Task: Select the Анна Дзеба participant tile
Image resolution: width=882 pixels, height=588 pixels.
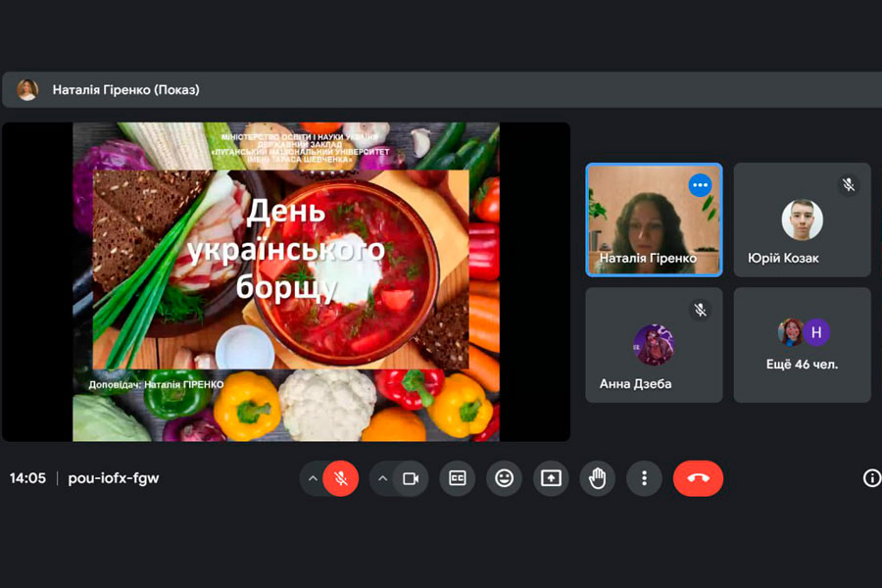Action: [654, 345]
